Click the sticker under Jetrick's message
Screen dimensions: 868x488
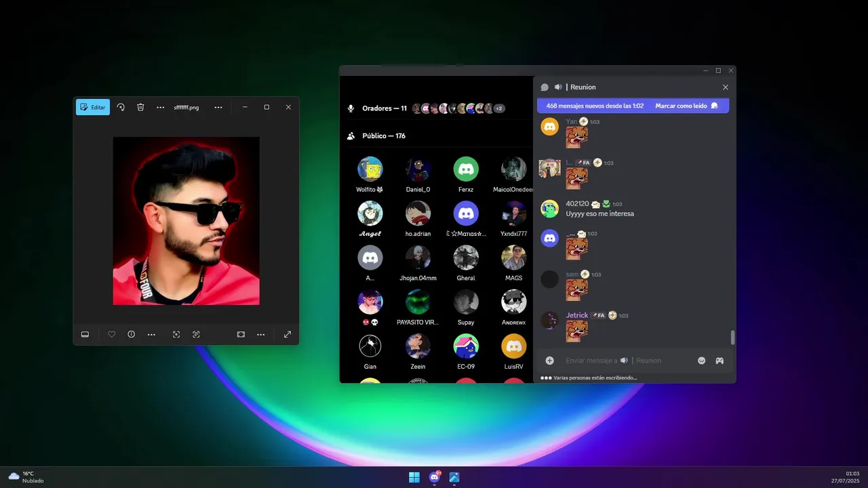(x=576, y=331)
